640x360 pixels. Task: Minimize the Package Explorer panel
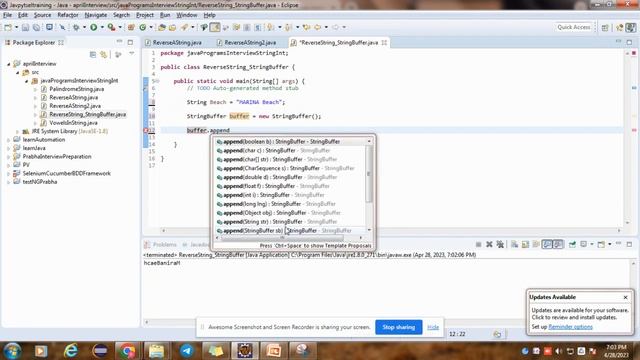pos(119,42)
